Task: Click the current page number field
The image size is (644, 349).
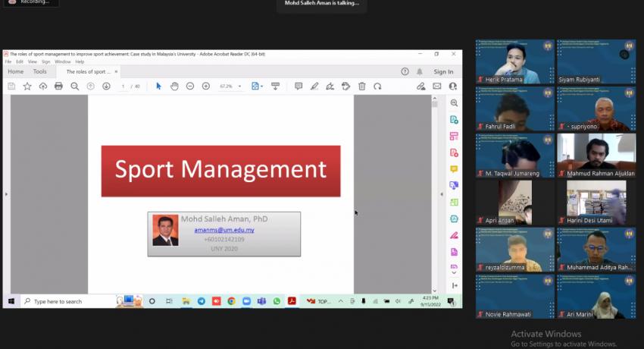Action: point(123,86)
